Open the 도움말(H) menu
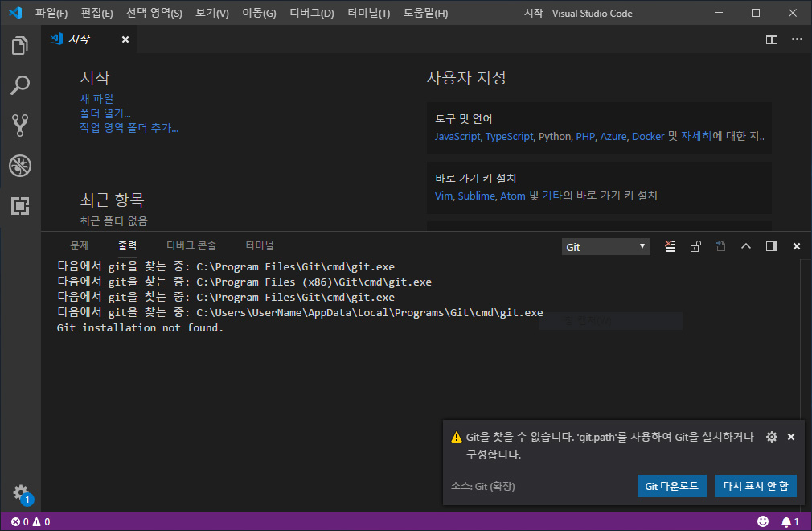Image resolution: width=812 pixels, height=531 pixels. (x=425, y=13)
